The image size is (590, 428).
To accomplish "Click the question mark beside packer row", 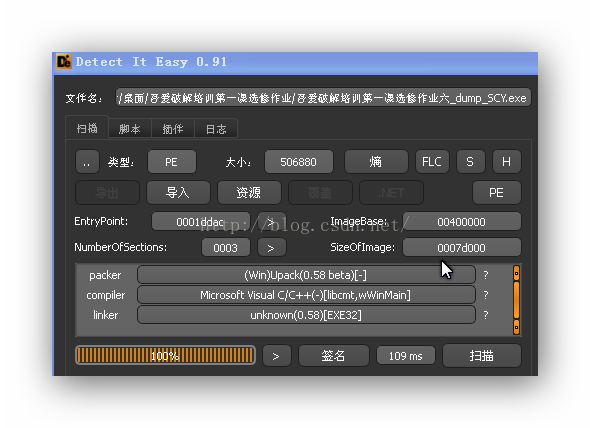I will pos(486,275).
